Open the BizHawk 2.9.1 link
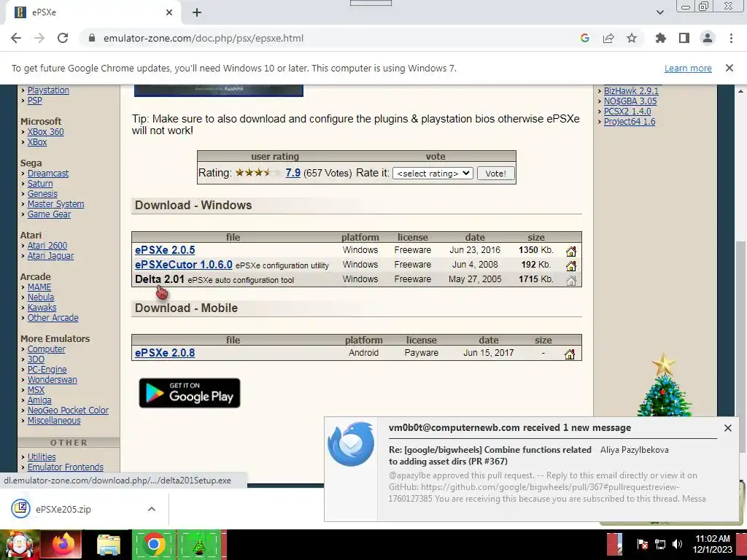The image size is (747, 560). [x=631, y=90]
